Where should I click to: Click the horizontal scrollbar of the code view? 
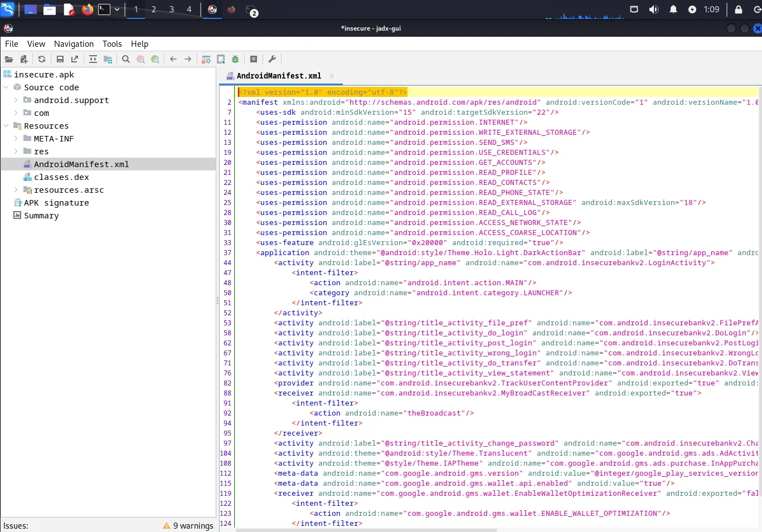(x=366, y=530)
